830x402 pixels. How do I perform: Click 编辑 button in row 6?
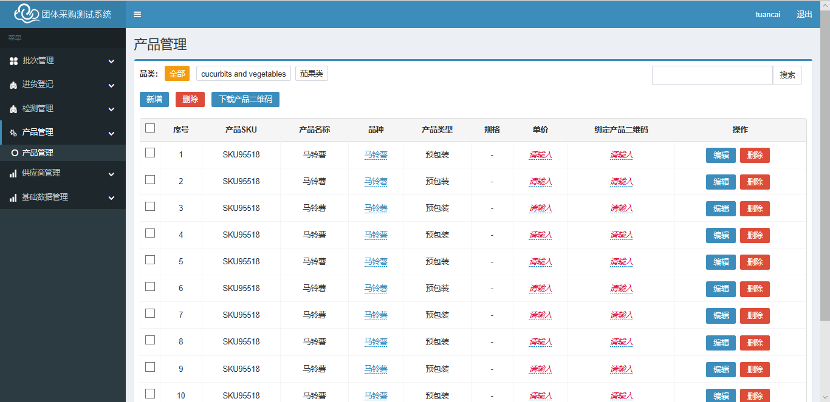pyautogui.click(x=720, y=289)
